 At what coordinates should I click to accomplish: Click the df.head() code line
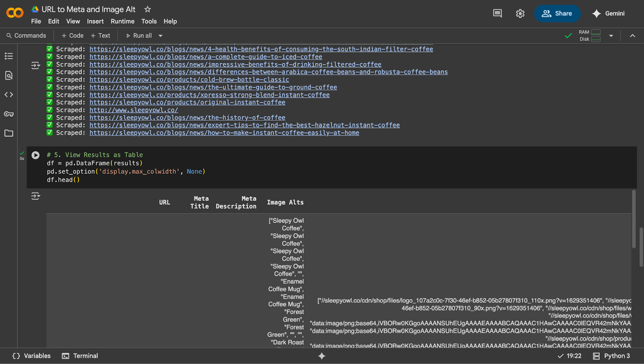pos(63,180)
